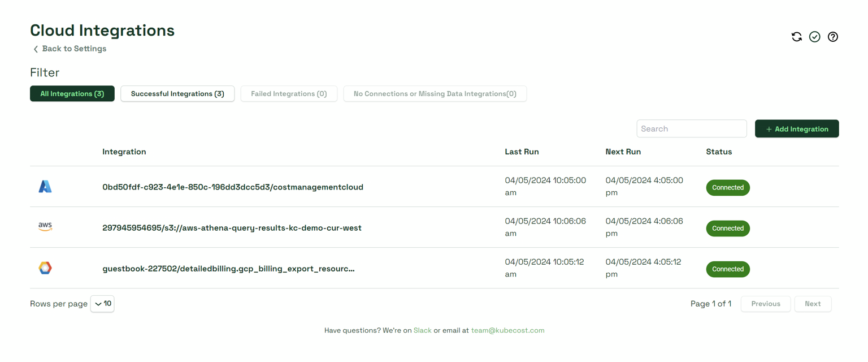Open the Slack link in footer
The height and width of the screenshot is (362, 868).
(x=422, y=330)
